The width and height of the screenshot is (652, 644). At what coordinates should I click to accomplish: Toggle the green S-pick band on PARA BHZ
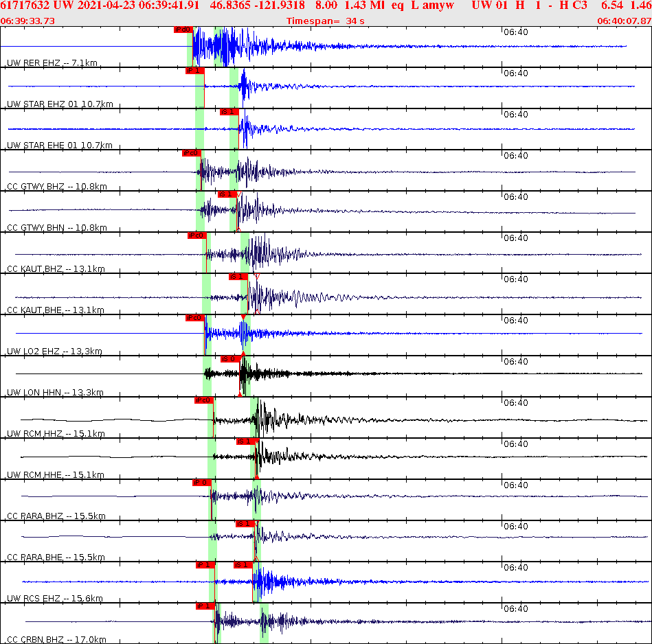255,498
